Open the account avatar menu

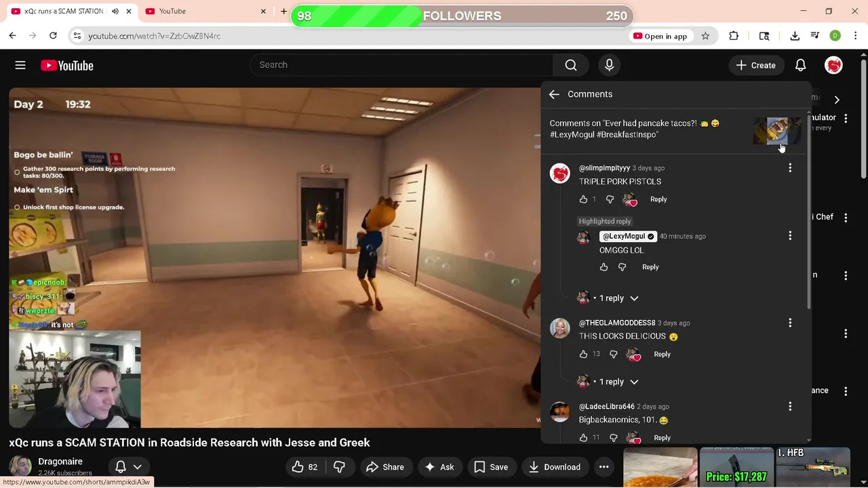[833, 65]
